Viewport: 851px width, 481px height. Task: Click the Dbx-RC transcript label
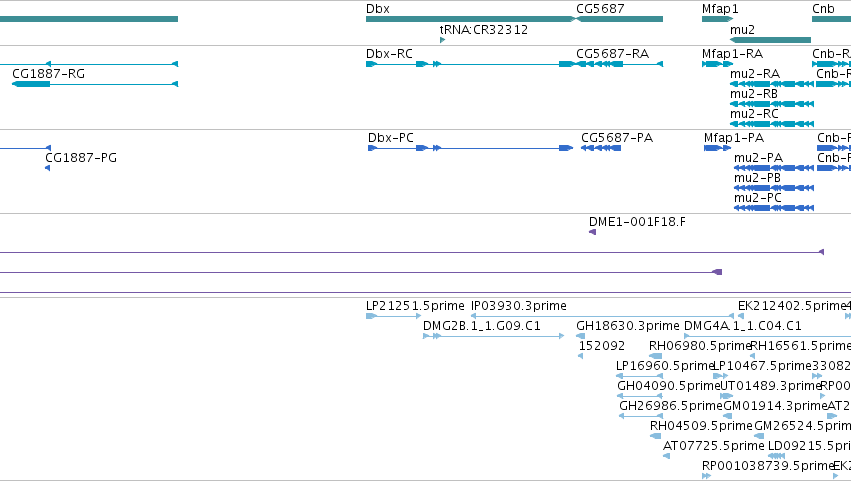389,54
